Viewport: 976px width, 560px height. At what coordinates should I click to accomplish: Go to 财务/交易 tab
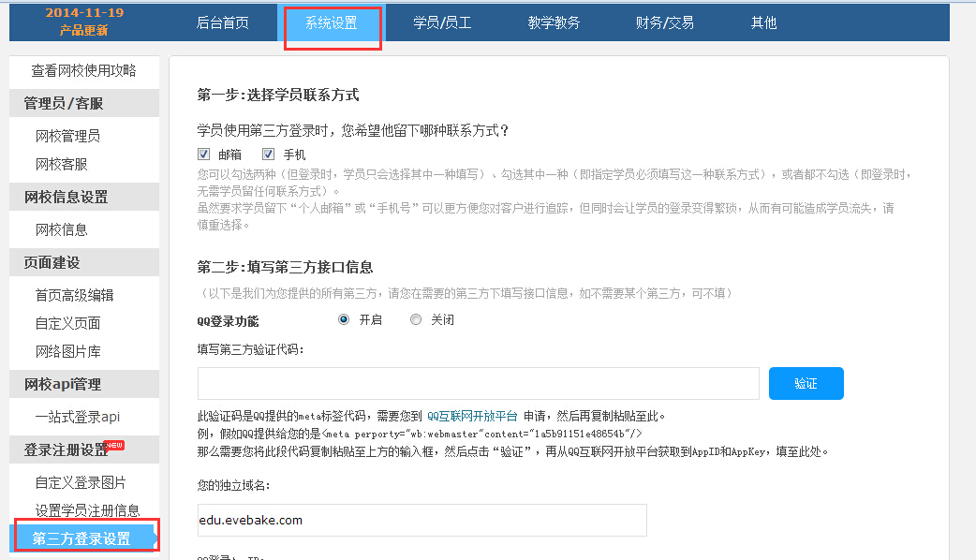664,22
